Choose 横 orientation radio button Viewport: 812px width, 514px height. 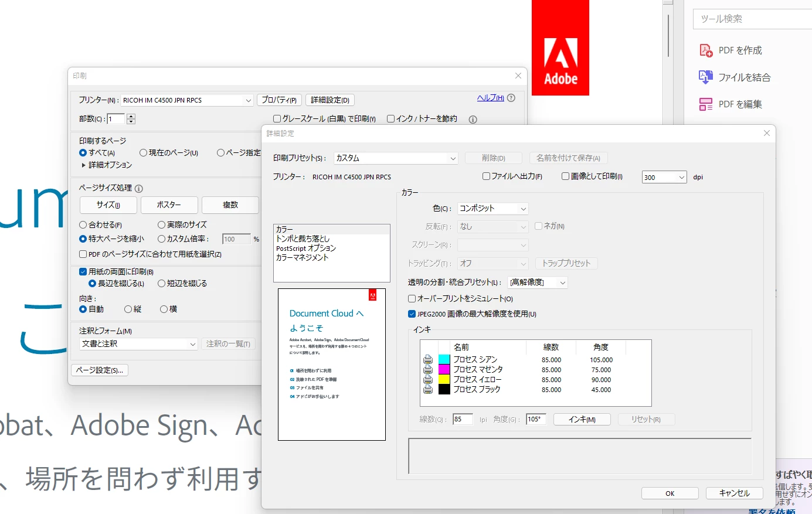[x=164, y=309]
